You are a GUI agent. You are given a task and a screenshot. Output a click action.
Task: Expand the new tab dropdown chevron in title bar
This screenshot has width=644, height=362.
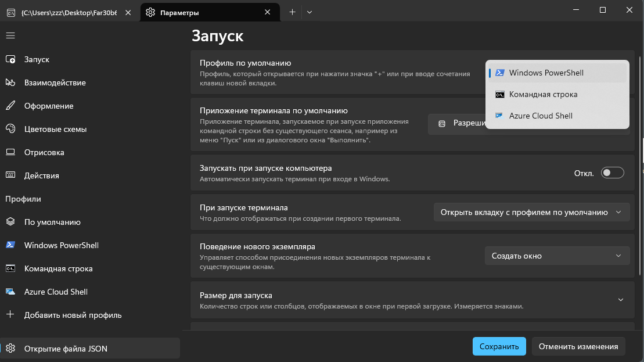point(310,12)
